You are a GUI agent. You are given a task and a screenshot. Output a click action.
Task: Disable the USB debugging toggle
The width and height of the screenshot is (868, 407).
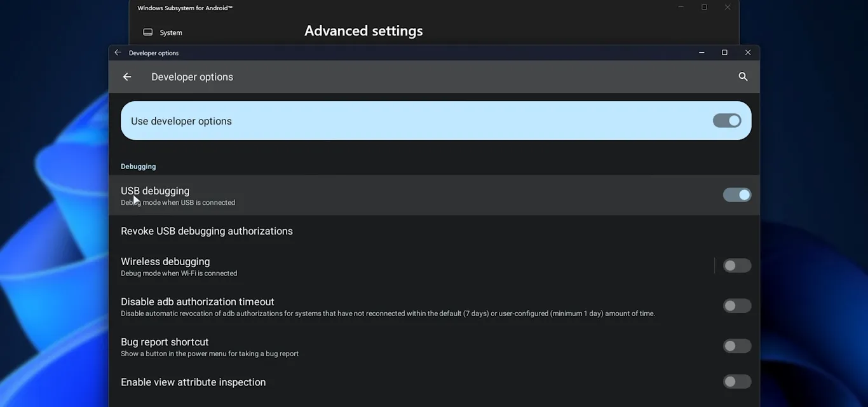pos(736,195)
